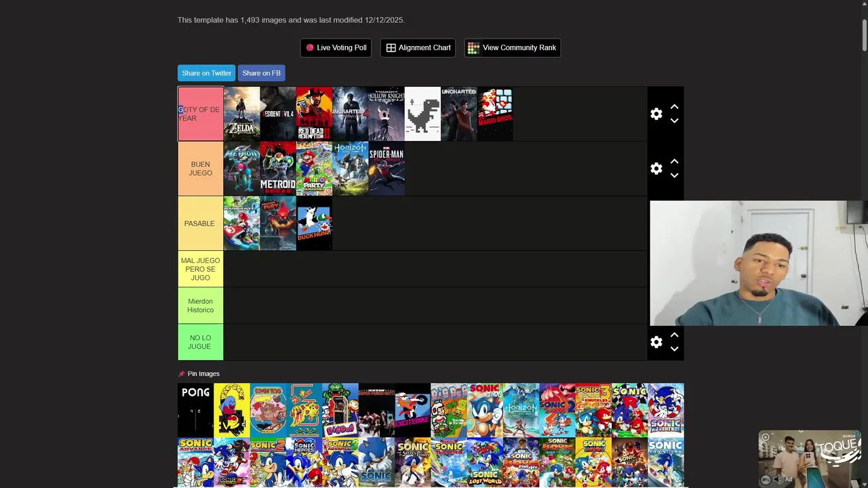
Task: Select Resident Evil 4 cover
Action: (278, 114)
